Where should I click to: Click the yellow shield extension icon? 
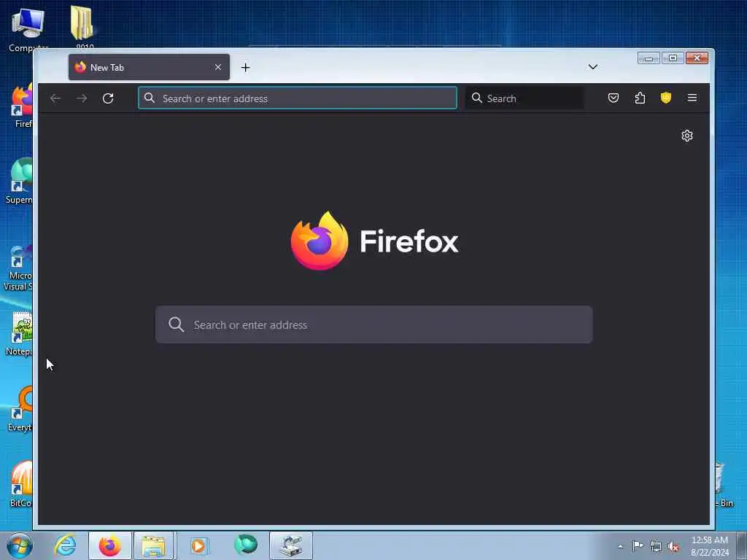point(666,98)
